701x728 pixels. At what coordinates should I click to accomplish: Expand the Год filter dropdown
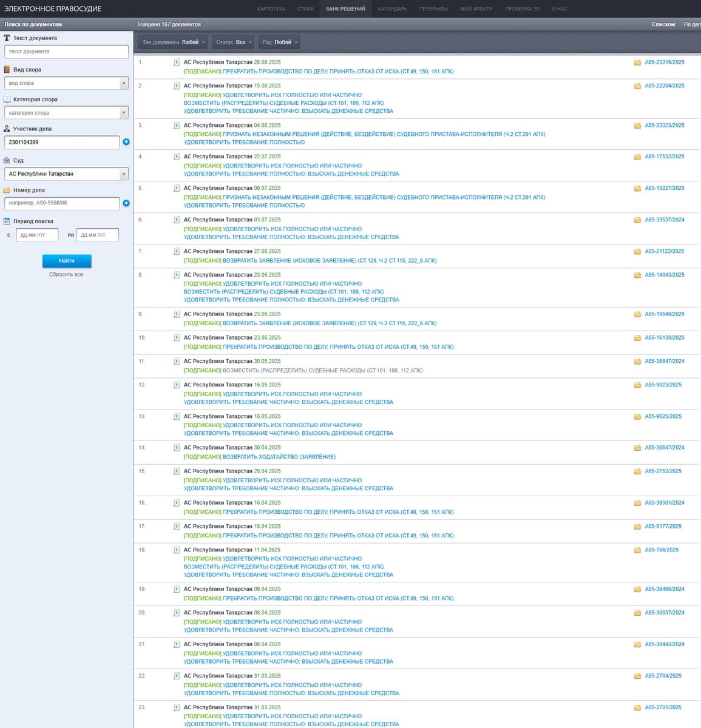coord(280,42)
